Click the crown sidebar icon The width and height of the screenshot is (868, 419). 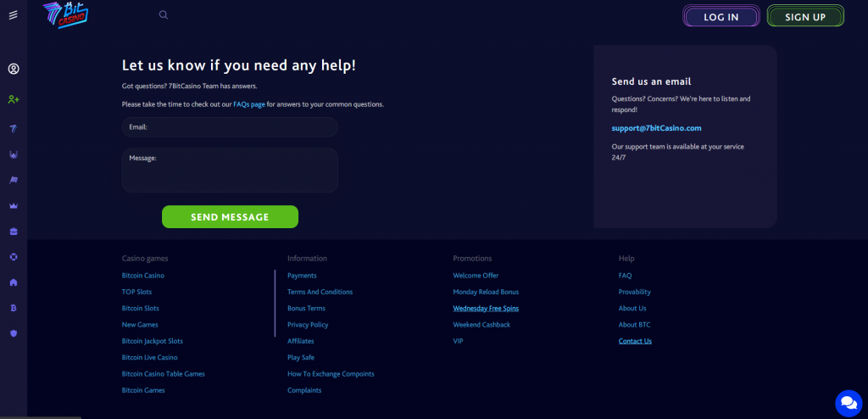pyautogui.click(x=14, y=205)
